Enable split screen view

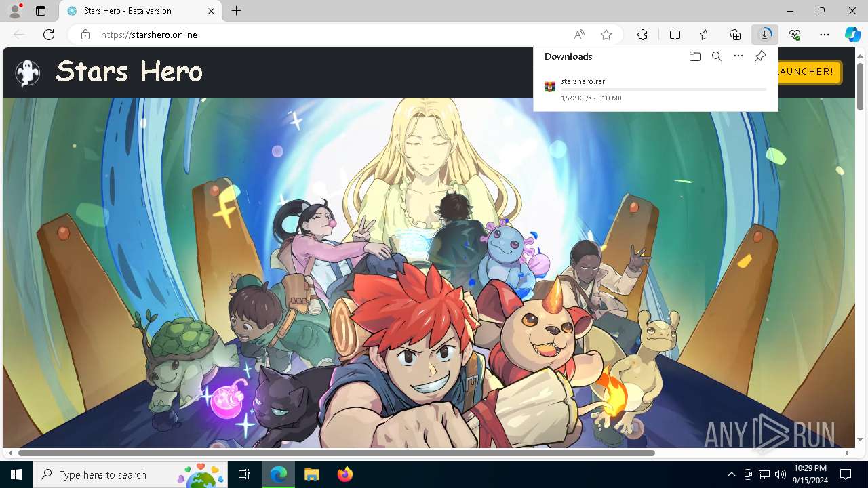[x=675, y=35]
